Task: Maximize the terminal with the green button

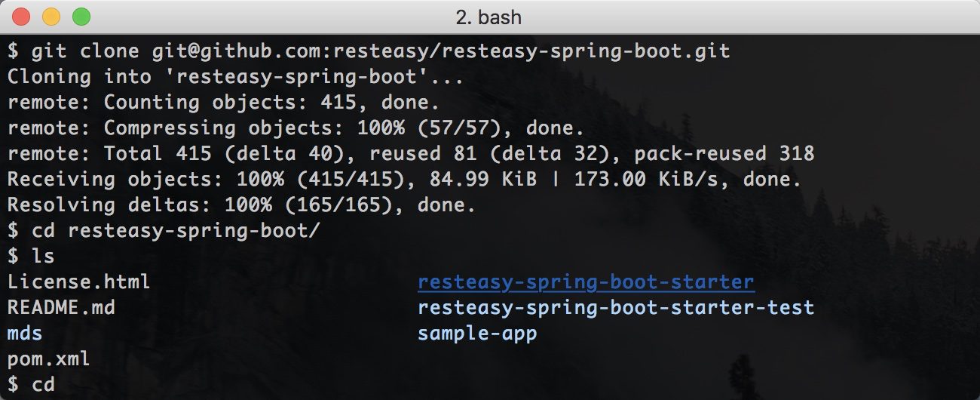Action: tap(81, 16)
